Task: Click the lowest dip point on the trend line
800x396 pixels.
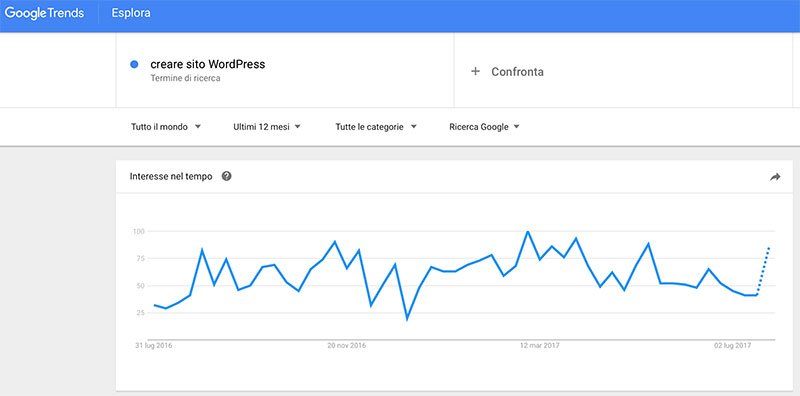Action: pos(407,319)
